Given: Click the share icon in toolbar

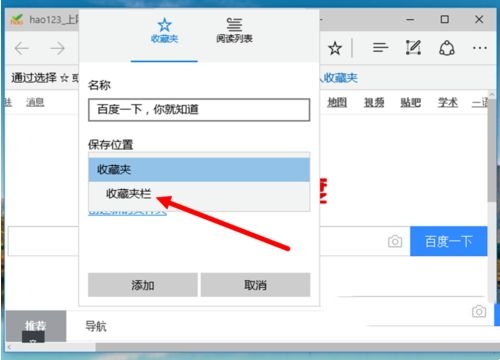Looking at the screenshot, I should (446, 48).
